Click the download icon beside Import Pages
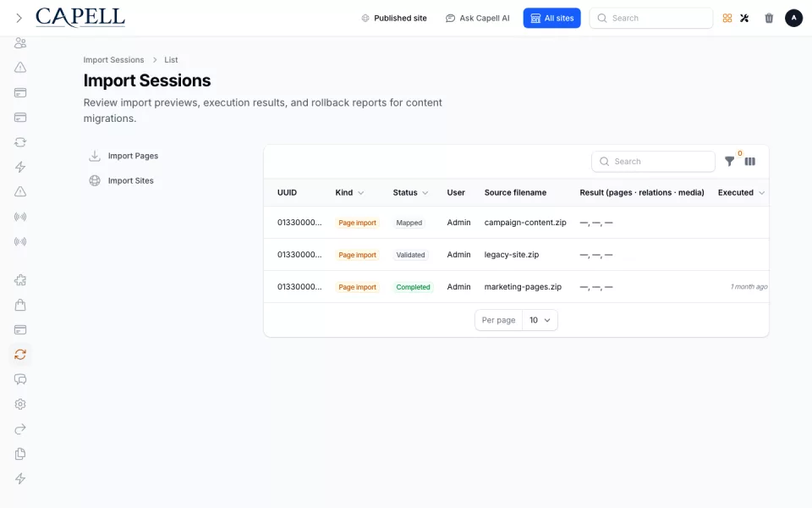Screen dimensions: 812x508 pyautogui.click(x=95, y=156)
